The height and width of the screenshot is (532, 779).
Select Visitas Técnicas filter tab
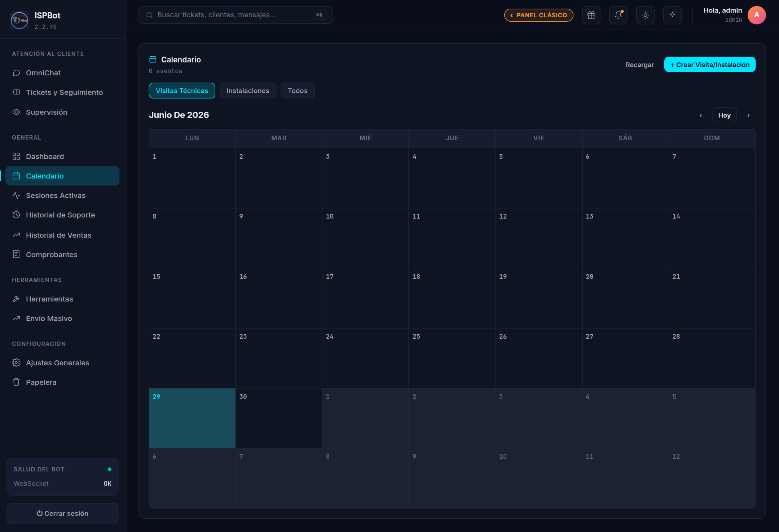[x=182, y=91]
